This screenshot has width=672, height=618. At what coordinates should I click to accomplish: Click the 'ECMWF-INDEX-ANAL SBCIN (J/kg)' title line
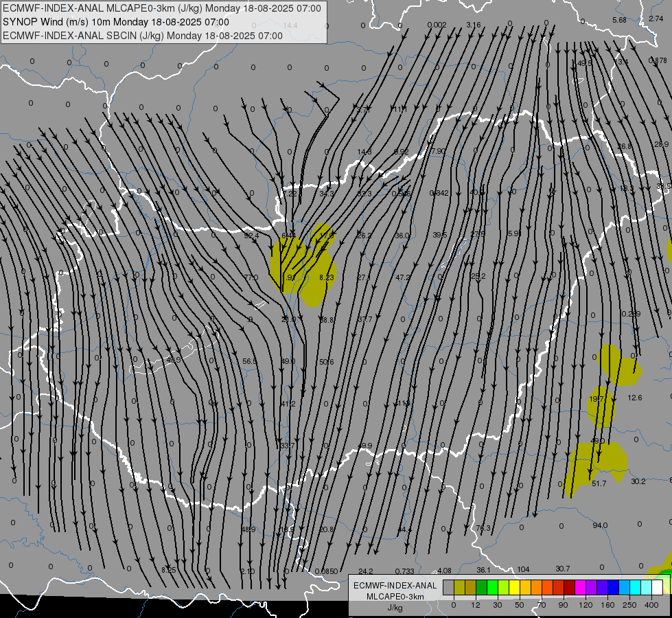(x=83, y=36)
